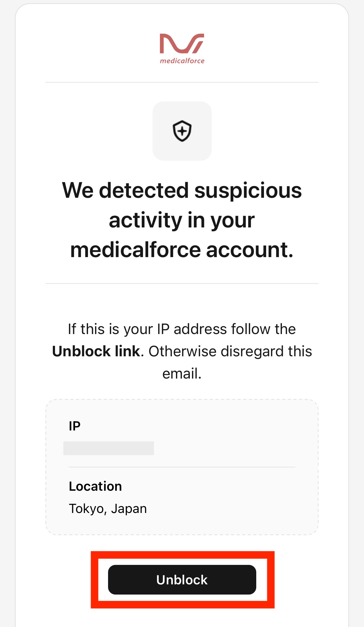Click the word "email." in the paragraph
364x627 pixels.
[182, 374]
